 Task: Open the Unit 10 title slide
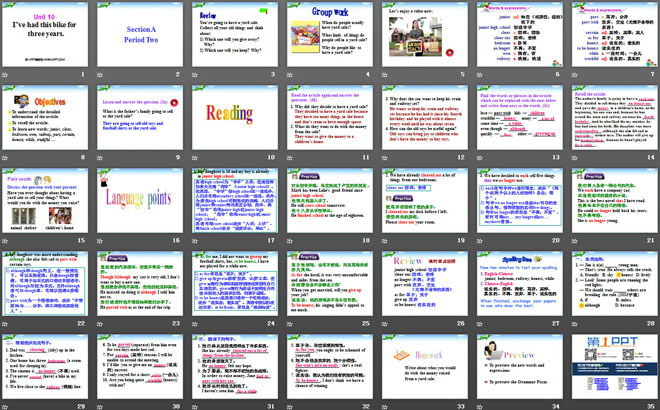[45, 40]
